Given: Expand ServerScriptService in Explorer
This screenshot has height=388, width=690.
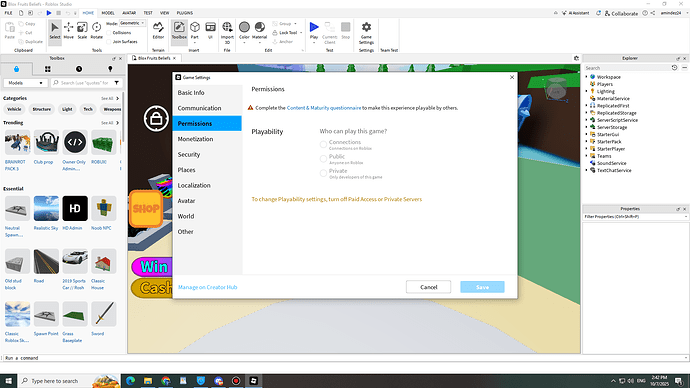Looking at the screenshot, I should click(x=587, y=120).
